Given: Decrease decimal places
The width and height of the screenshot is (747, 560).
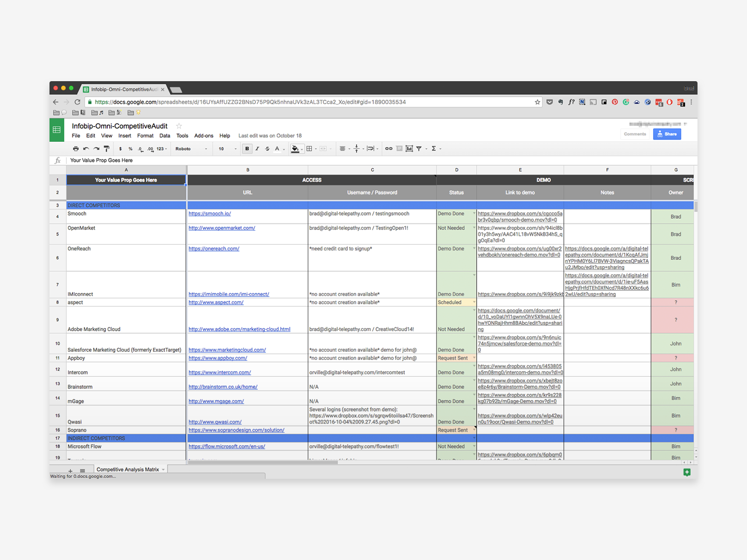Looking at the screenshot, I should click(x=140, y=149).
